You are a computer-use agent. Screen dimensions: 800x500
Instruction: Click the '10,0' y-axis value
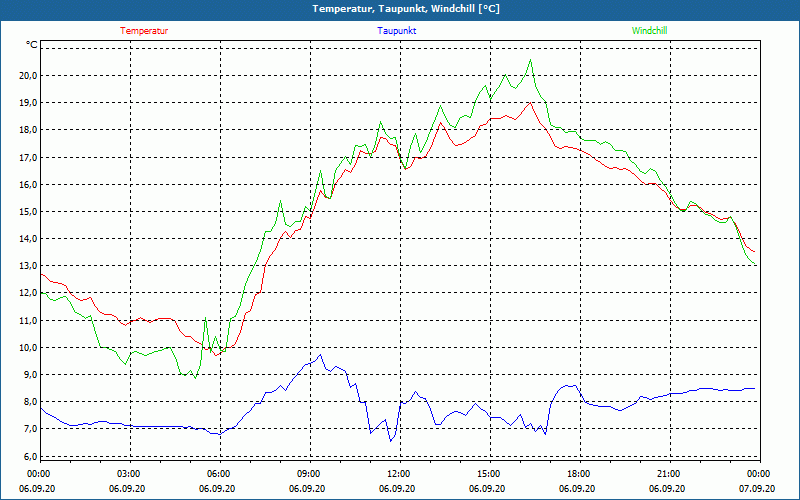[29, 347]
